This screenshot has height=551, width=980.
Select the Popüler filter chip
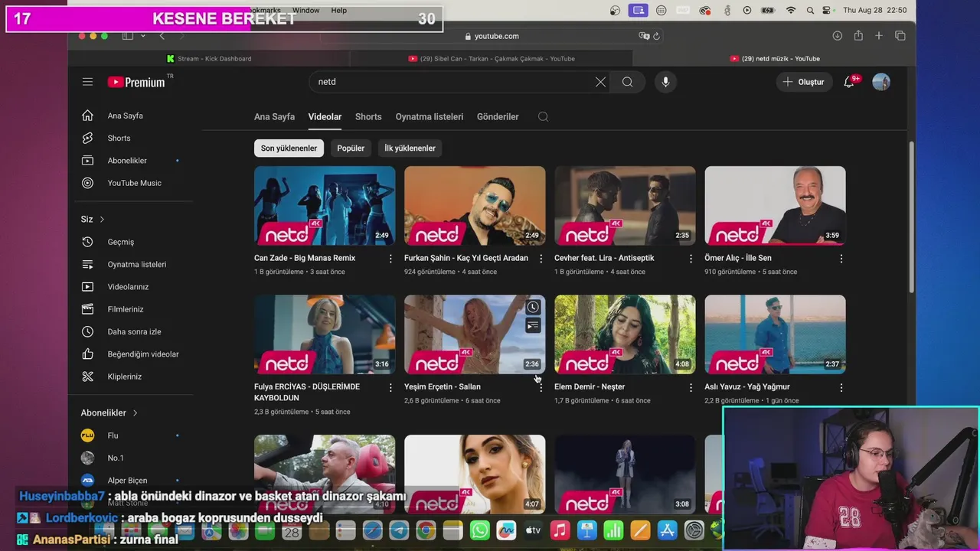click(351, 148)
